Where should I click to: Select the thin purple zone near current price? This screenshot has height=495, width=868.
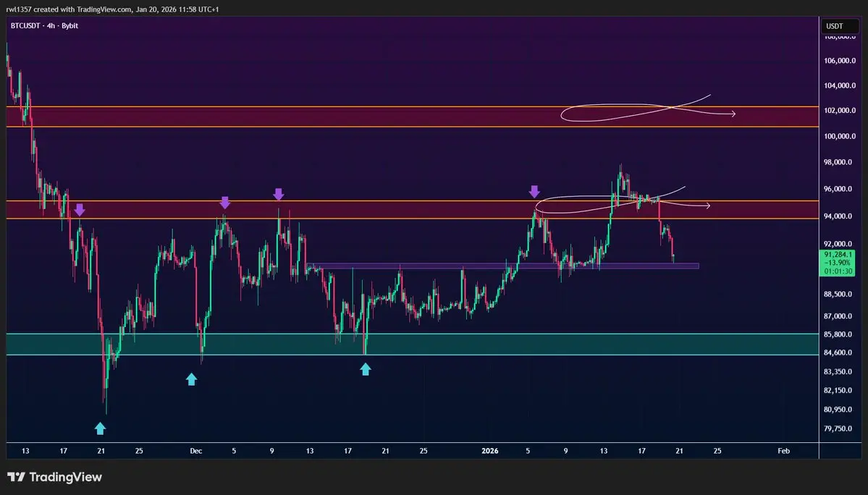coord(502,266)
